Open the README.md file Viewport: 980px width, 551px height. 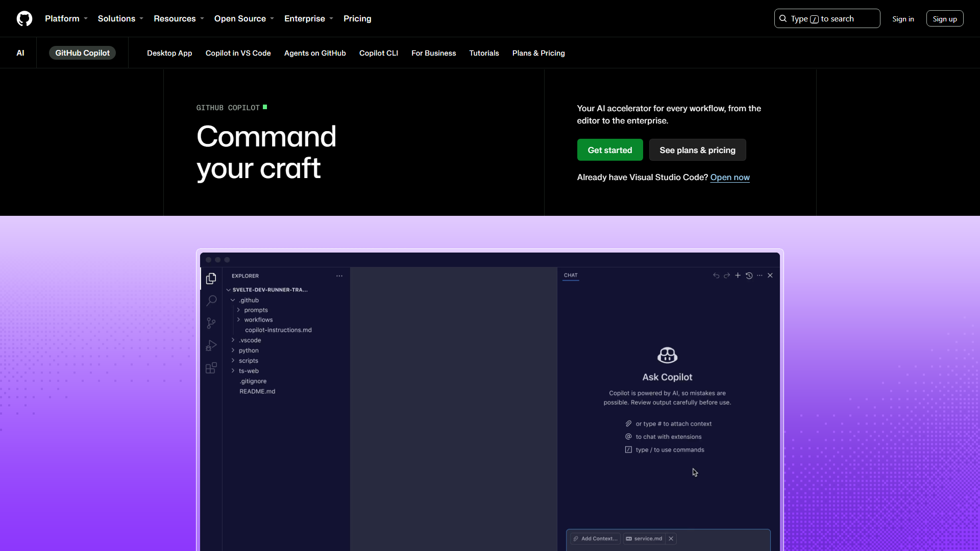pos(257,391)
